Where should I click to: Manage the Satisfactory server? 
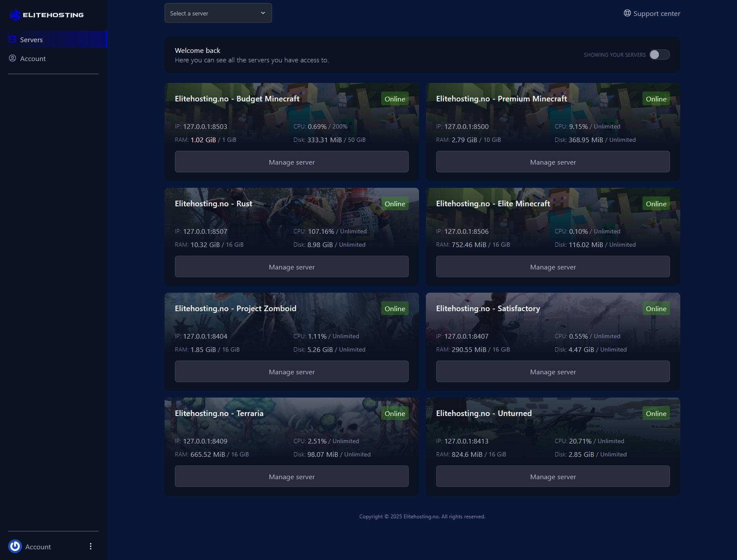[553, 371]
